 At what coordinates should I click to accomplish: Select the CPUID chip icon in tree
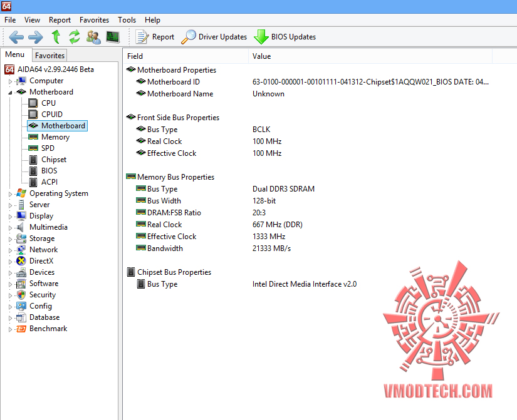pos(33,115)
